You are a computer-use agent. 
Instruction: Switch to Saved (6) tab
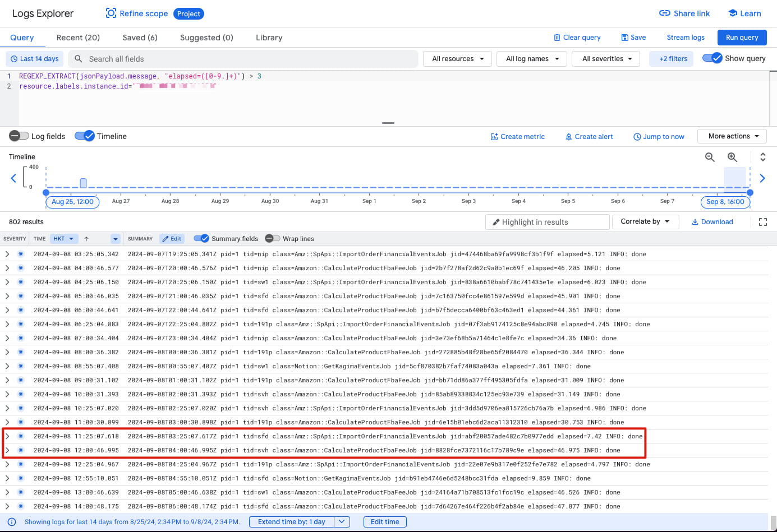point(140,38)
